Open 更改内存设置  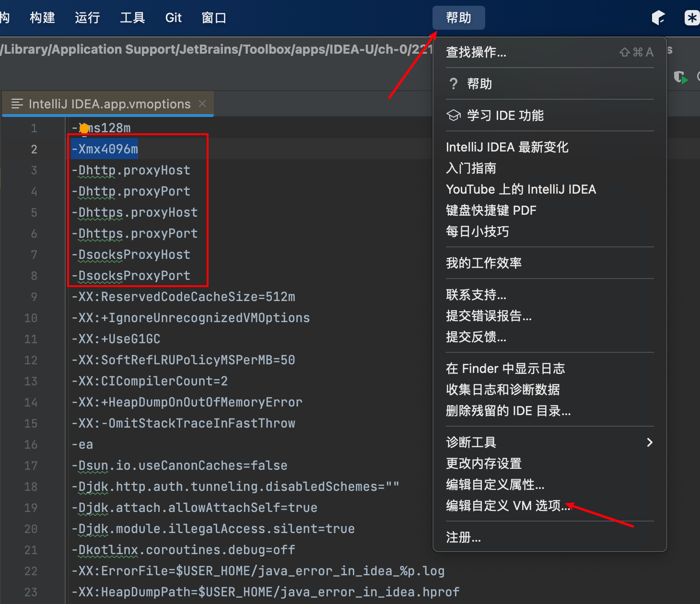[x=550, y=464]
